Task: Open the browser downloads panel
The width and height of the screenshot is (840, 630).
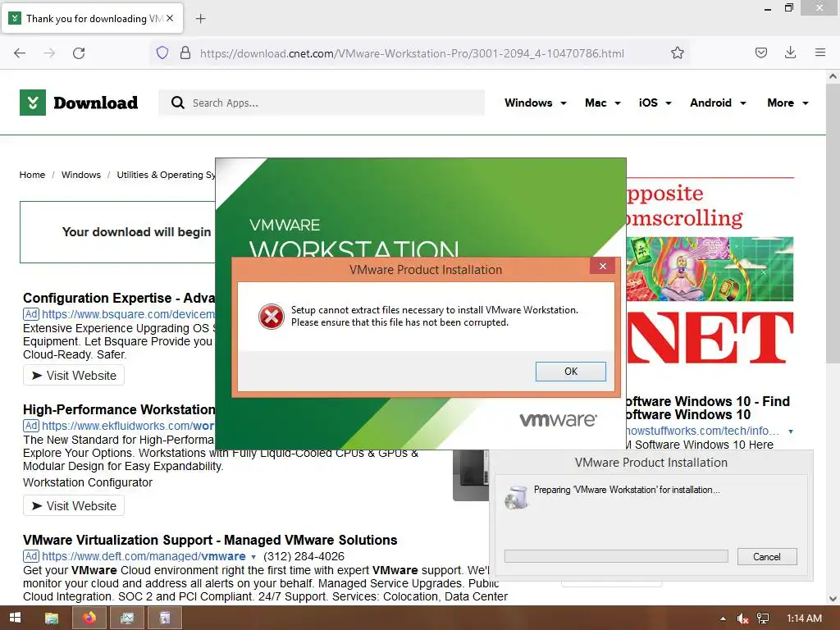Action: (x=790, y=52)
